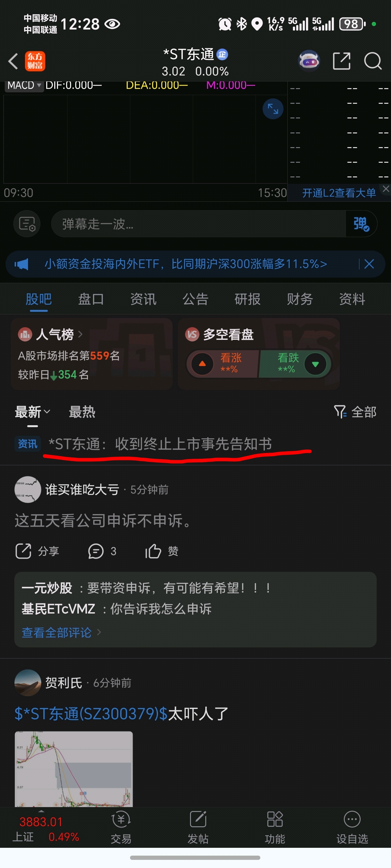The width and height of the screenshot is (391, 868).
Task: Tap the back arrow icon
Action: [13, 61]
